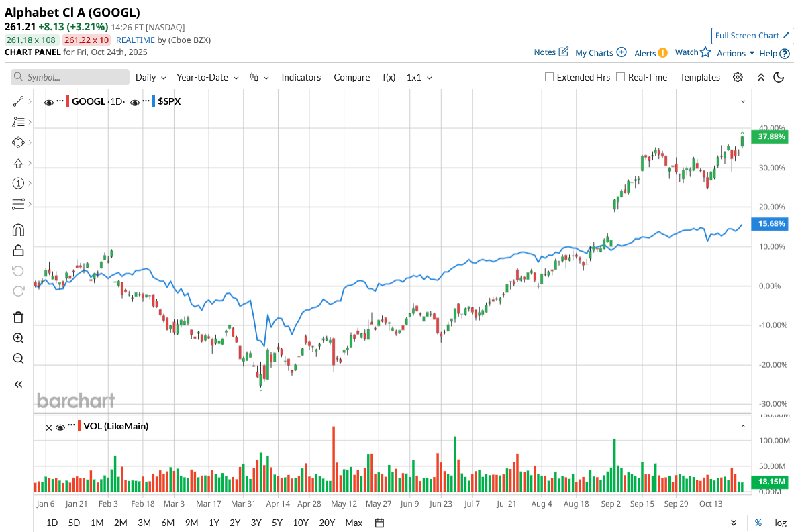The image size is (794, 532).
Task: Collapse the left drawing toolbar
Action: coord(18,384)
